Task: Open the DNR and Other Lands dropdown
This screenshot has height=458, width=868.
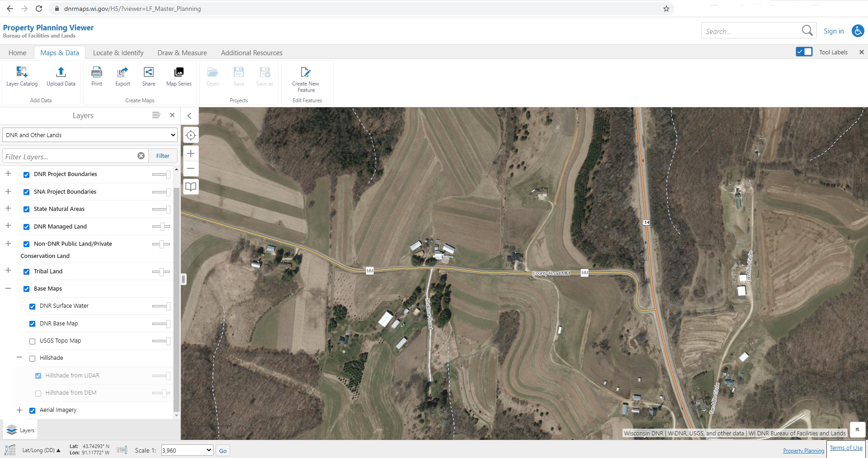Action: point(90,135)
